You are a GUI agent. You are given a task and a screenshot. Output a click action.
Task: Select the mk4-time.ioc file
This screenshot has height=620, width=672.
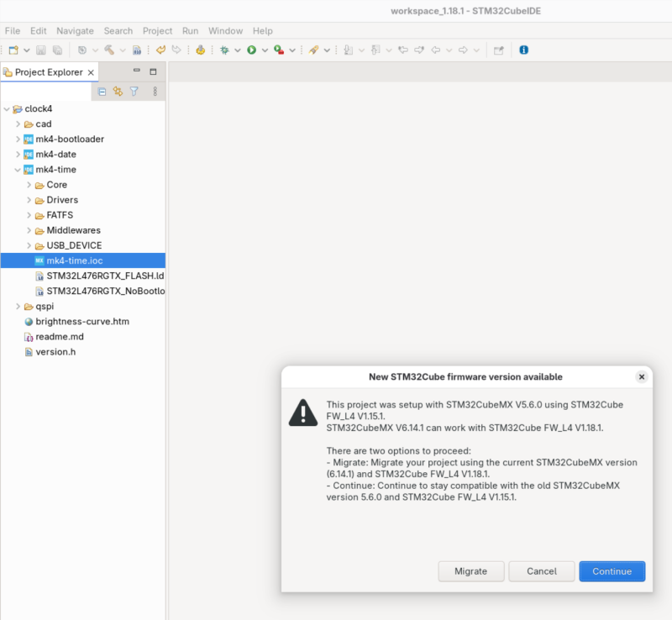pyautogui.click(x=83, y=260)
